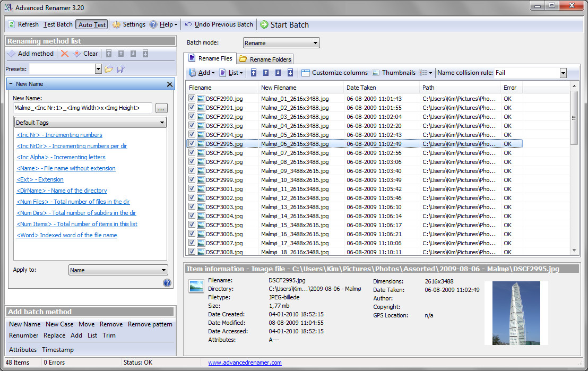The image size is (588, 371).
Task: Switch to the Rename Folders tab
Action: click(265, 59)
